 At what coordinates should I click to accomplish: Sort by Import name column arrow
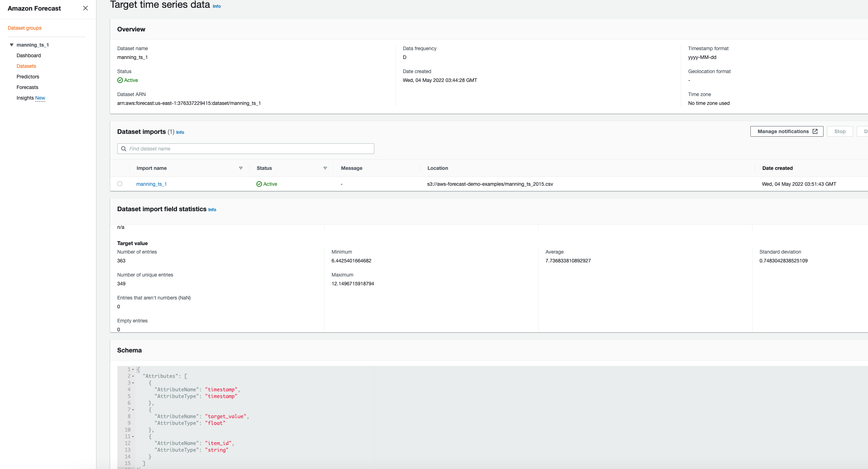[x=241, y=168]
